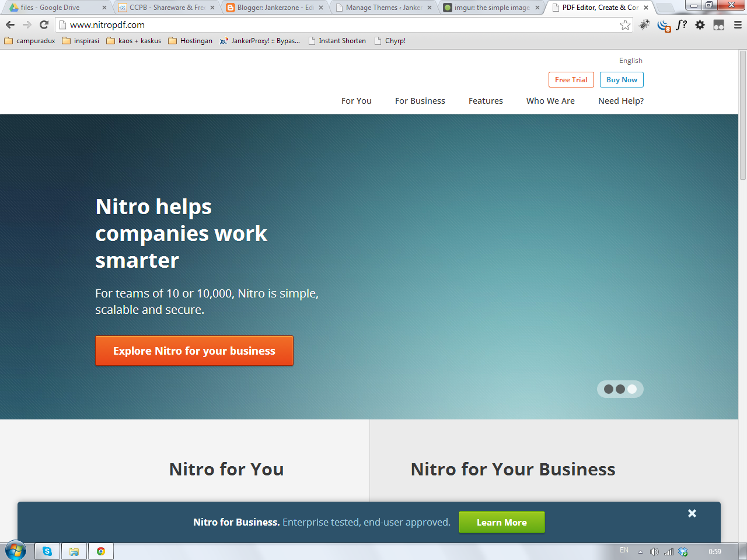Open Features menu
The width and height of the screenshot is (747, 560).
pyautogui.click(x=486, y=101)
